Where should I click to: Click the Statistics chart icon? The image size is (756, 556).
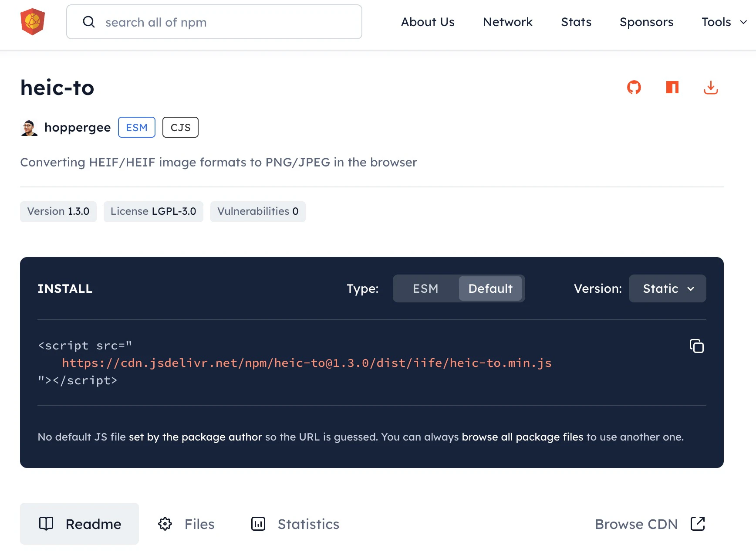[x=258, y=524]
